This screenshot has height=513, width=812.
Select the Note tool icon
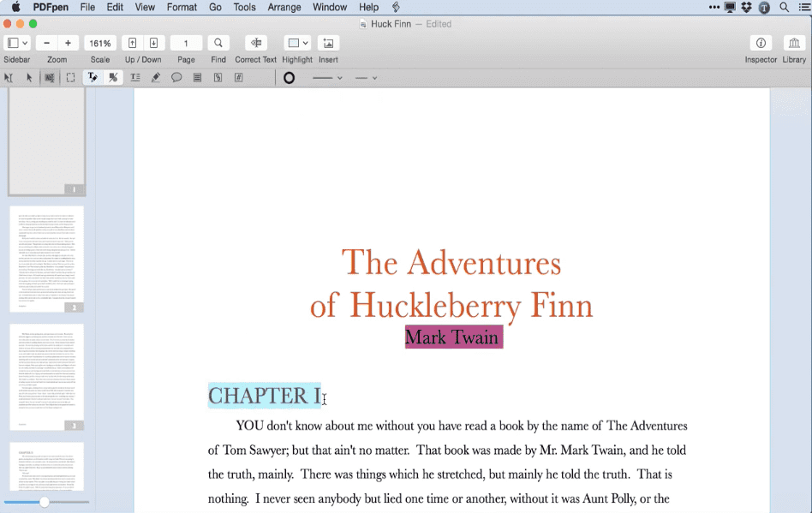197,78
